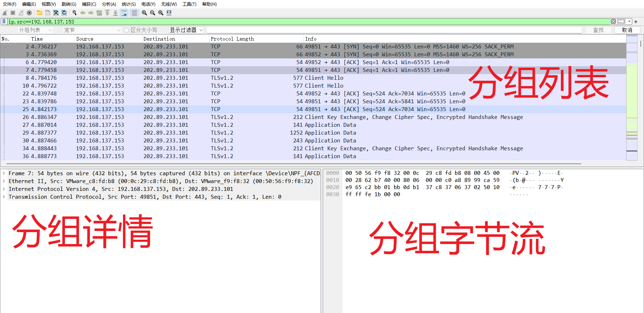Viewport: 644px width, 313px height.
Task: Toggle packet list colorization
Action: [134, 13]
